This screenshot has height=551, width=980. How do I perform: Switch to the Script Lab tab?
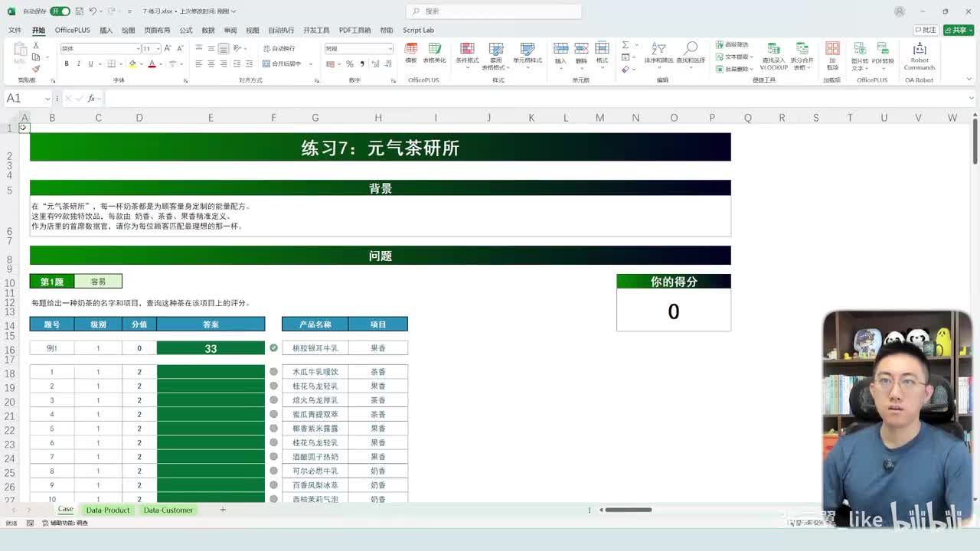(418, 30)
